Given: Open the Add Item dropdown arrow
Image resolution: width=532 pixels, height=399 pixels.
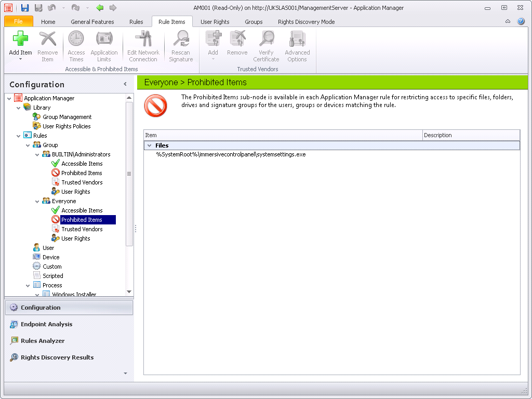Looking at the screenshot, I should point(20,59).
